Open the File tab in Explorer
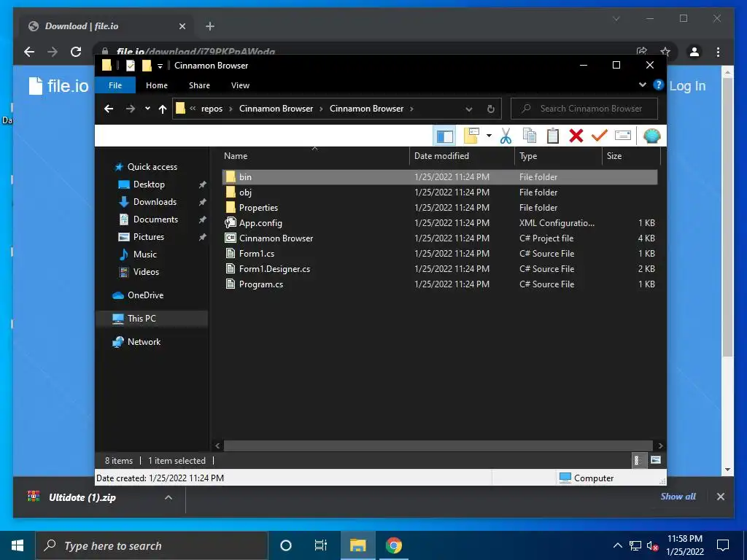The width and height of the screenshot is (747, 560). pyautogui.click(x=115, y=85)
